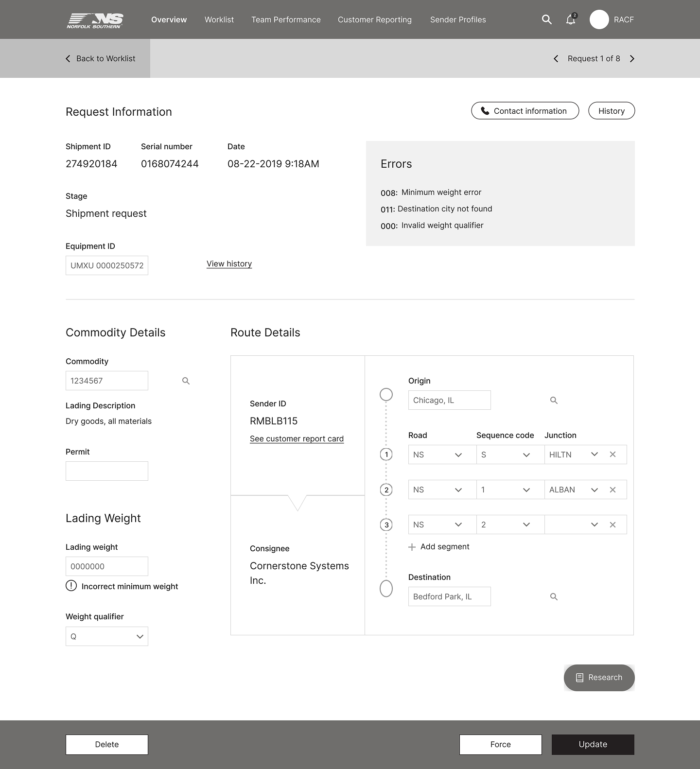
Task: Select the Overview nav item
Action: (169, 19)
